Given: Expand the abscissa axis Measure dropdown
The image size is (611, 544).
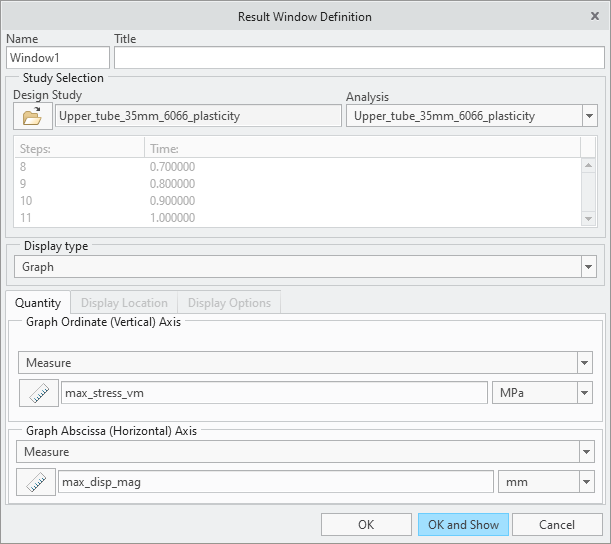Looking at the screenshot, I should 584,452.
